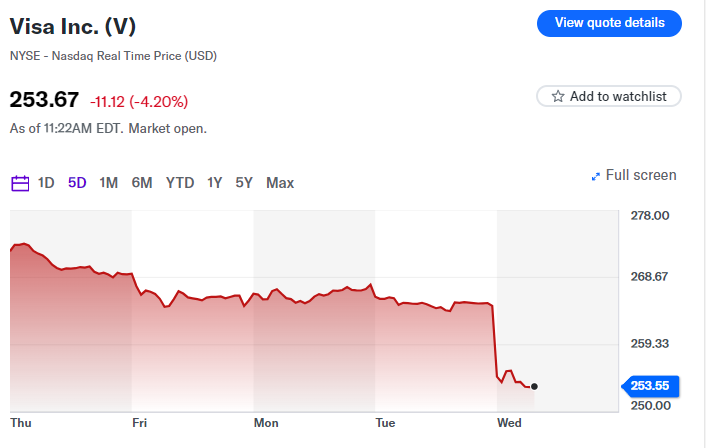Click the black endpoint dot on chart line
The width and height of the screenshot is (706, 448).
[x=534, y=386]
